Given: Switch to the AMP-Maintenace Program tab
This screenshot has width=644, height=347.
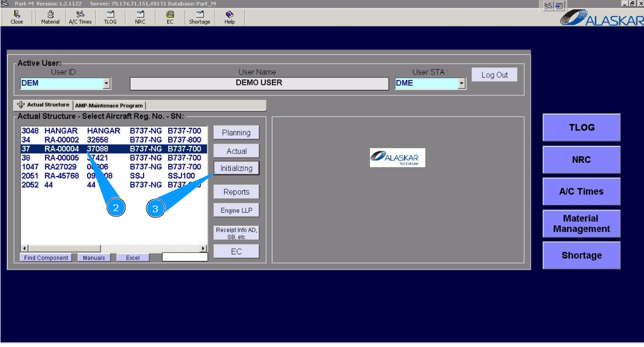Looking at the screenshot, I should tap(109, 106).
